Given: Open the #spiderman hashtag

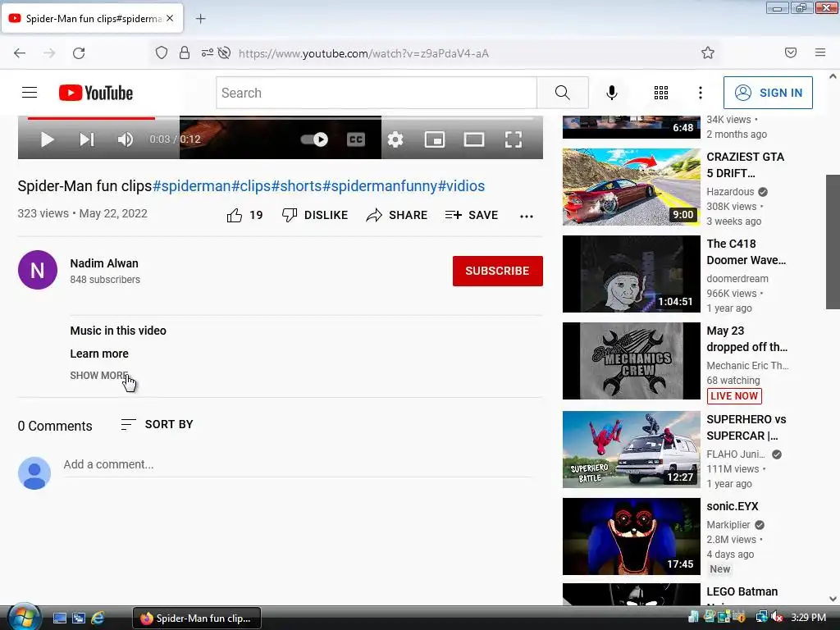Looking at the screenshot, I should (x=192, y=186).
